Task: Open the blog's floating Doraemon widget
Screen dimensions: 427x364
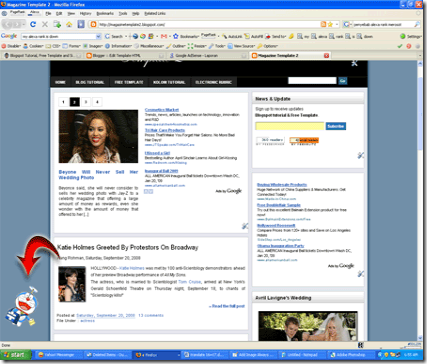Action: (x=23, y=306)
